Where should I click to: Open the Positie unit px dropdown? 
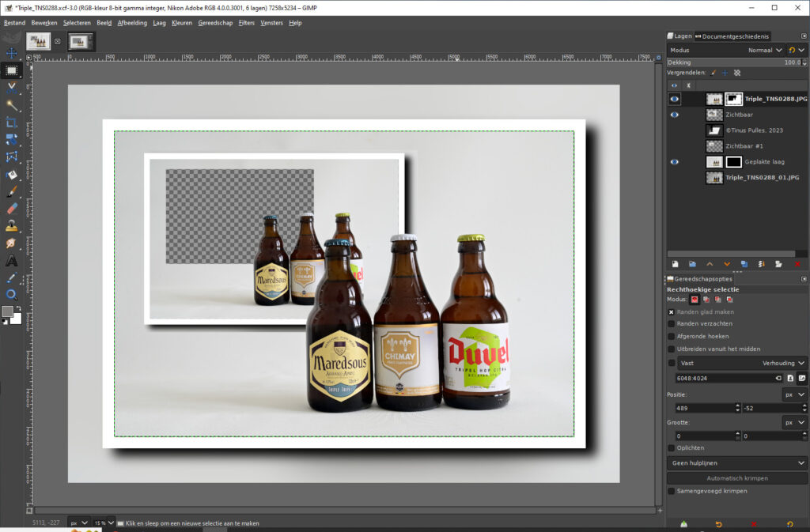coord(794,394)
